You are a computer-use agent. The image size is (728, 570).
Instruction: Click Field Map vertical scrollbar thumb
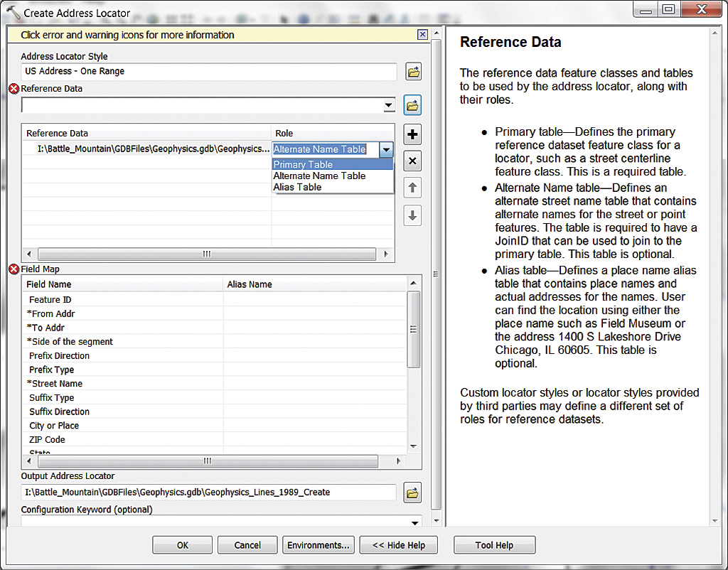(x=413, y=330)
